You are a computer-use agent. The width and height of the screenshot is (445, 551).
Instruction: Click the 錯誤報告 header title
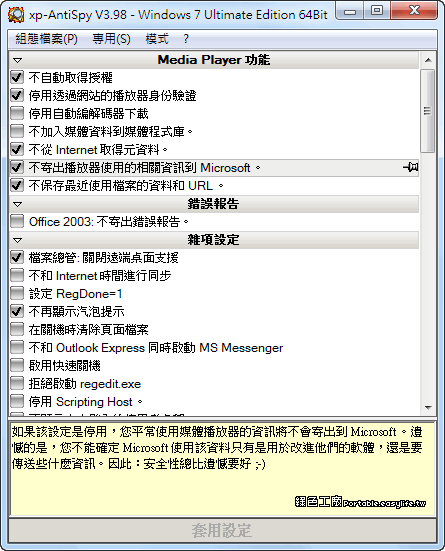click(x=213, y=204)
